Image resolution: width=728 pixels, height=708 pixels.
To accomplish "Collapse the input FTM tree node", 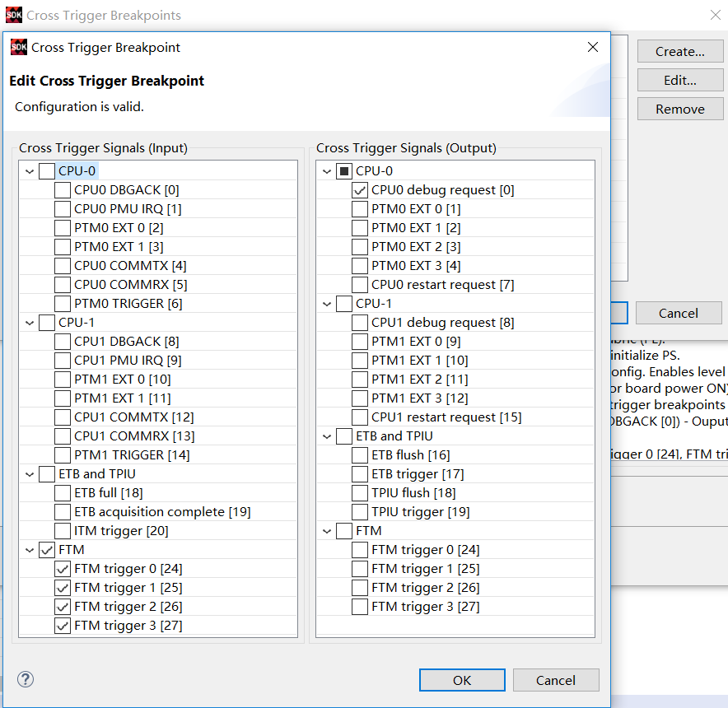I will click(30, 550).
